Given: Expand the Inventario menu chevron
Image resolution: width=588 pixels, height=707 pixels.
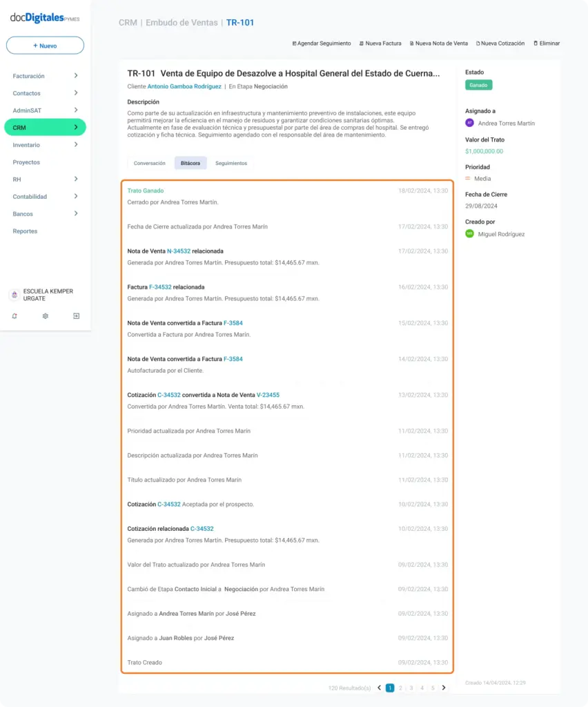Looking at the screenshot, I should click(x=76, y=145).
